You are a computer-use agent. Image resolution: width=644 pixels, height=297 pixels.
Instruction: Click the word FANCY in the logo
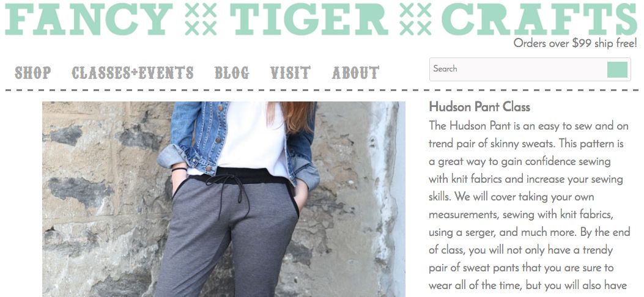(89, 19)
